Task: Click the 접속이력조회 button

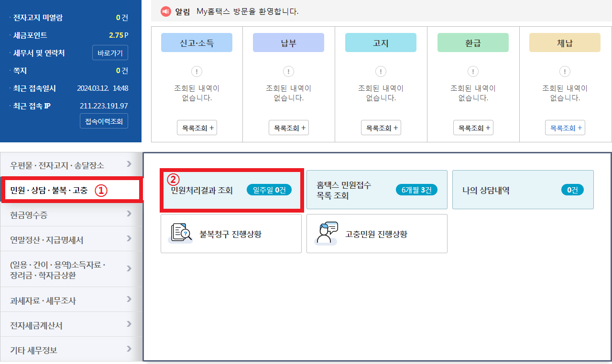Action: [x=104, y=121]
